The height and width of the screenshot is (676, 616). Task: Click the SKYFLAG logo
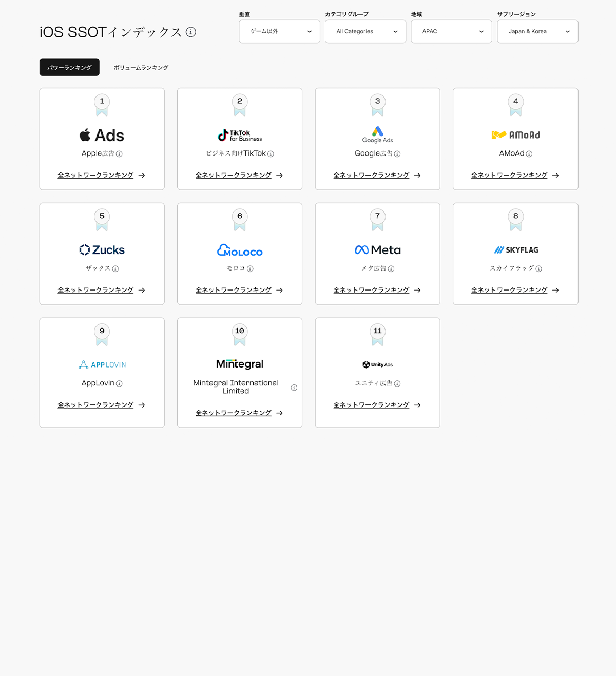pos(515,250)
